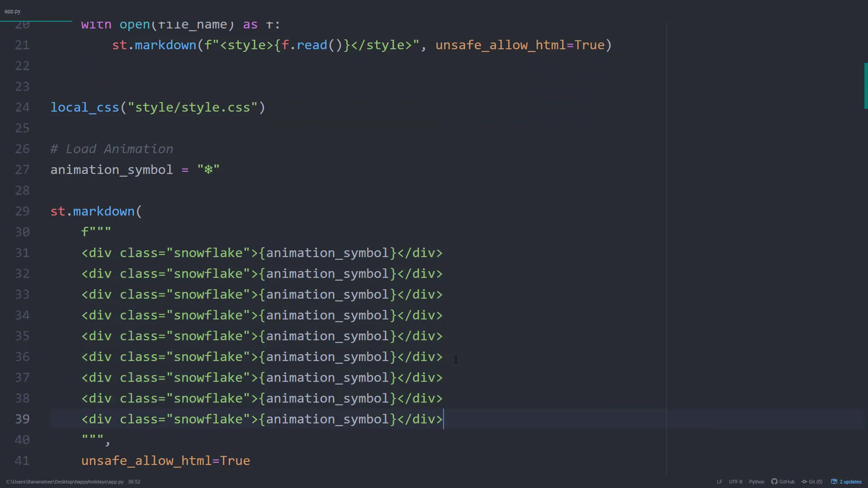Click st.markdown on line 29
Viewport: 868px width, 488px height.
(93, 211)
